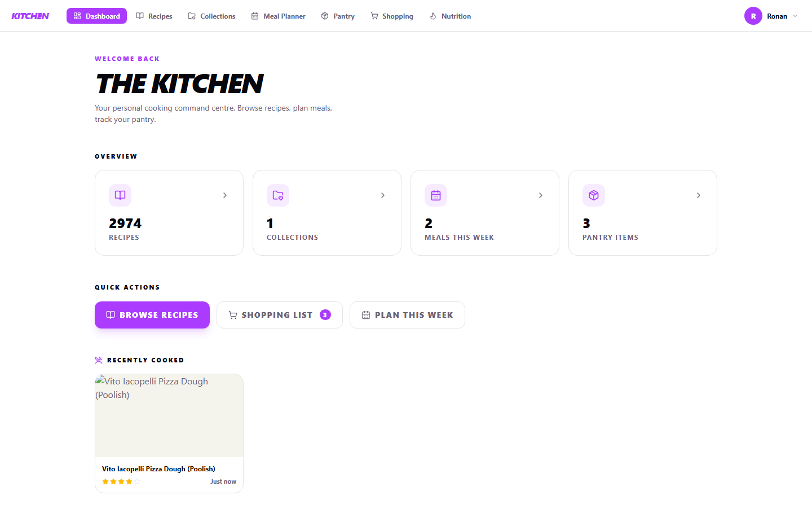
Task: Click the Plan This Week button
Action: point(407,315)
